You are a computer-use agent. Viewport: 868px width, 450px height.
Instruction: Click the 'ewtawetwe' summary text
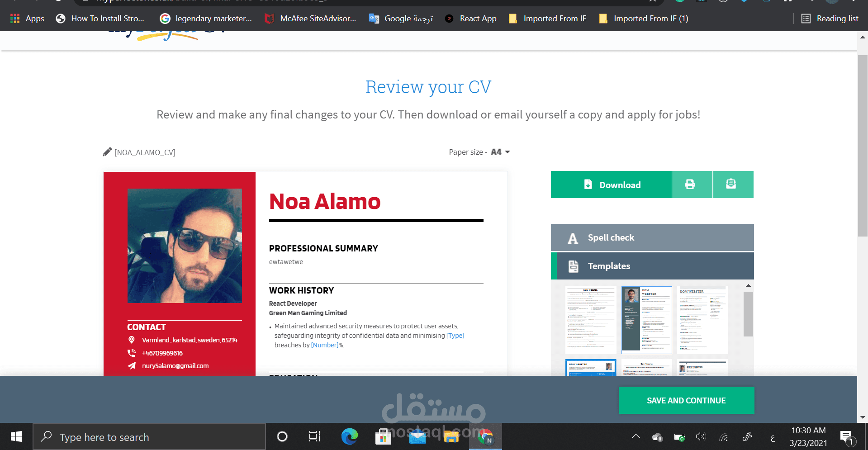coord(286,262)
